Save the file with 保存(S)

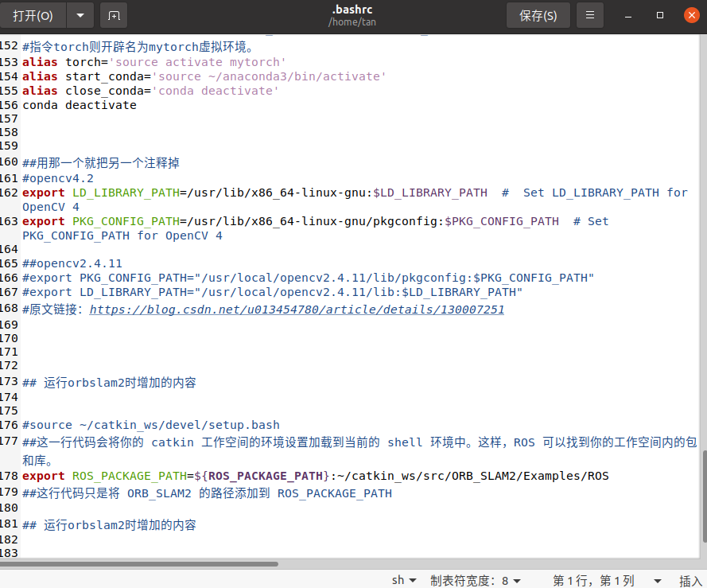(538, 15)
